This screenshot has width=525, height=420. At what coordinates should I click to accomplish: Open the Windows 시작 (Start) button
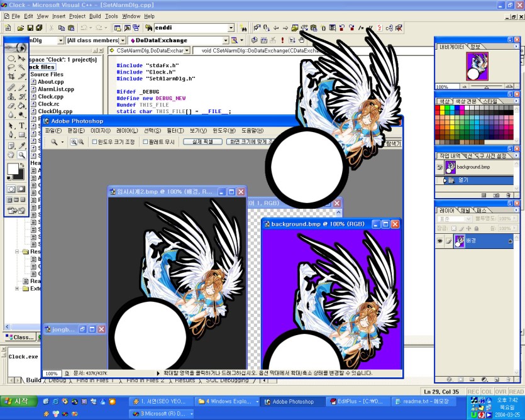pyautogui.click(x=18, y=401)
